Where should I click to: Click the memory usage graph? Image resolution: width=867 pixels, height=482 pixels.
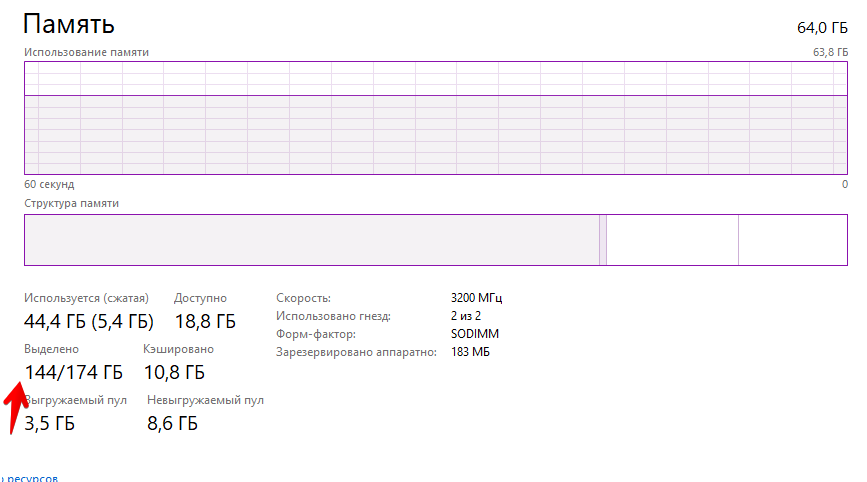[436, 118]
